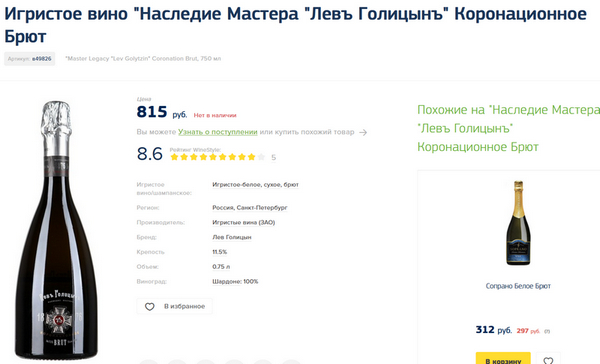Open the Шардоне: 100% grape link
This screenshot has height=364, width=600.
point(235,281)
